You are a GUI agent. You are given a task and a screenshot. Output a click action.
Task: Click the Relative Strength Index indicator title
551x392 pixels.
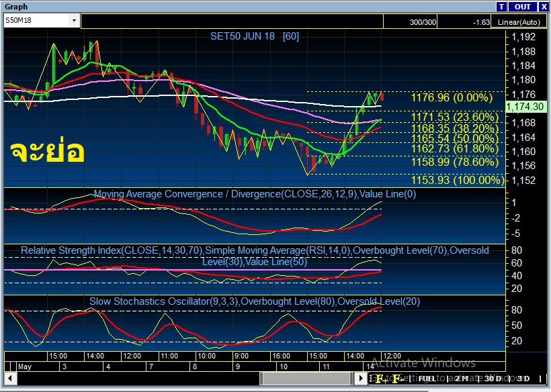tap(255, 256)
